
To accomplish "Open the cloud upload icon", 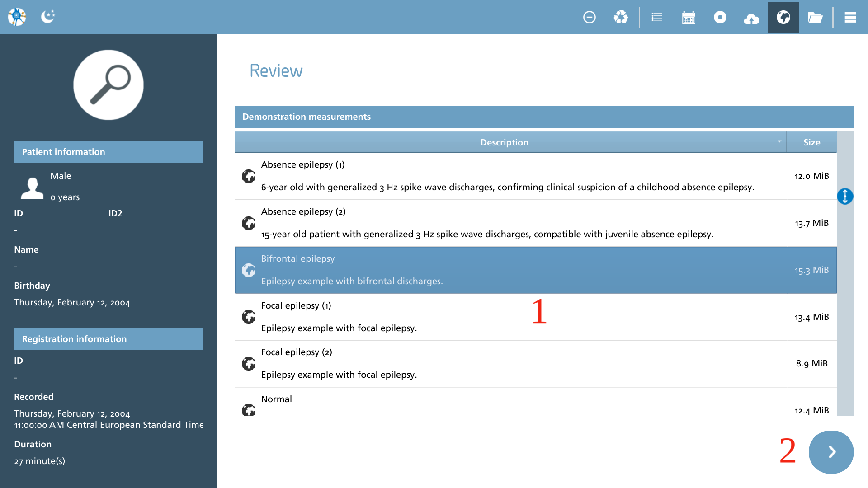I will pyautogui.click(x=751, y=18).
